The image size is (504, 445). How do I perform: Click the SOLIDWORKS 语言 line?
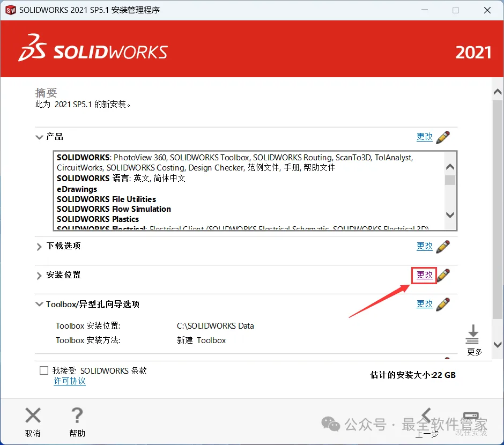121,179
